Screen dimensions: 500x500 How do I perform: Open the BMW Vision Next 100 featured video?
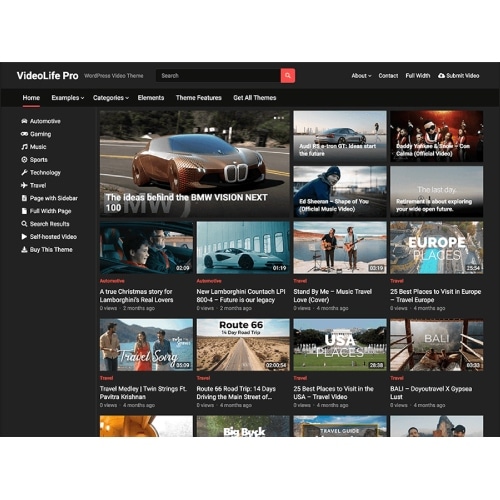[195, 164]
